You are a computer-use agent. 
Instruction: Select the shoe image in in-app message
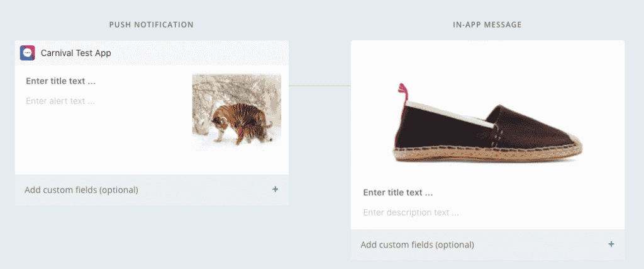point(487,126)
